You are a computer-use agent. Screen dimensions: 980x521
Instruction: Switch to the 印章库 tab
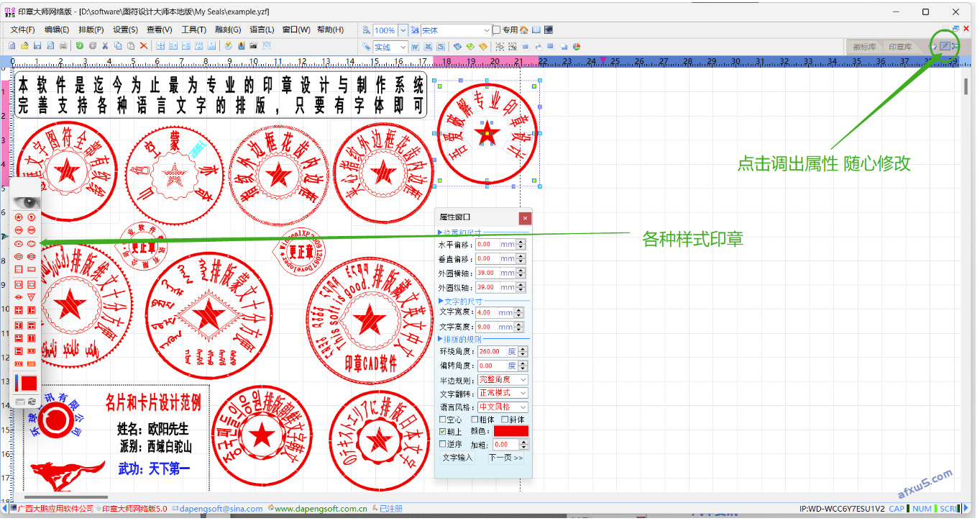900,47
